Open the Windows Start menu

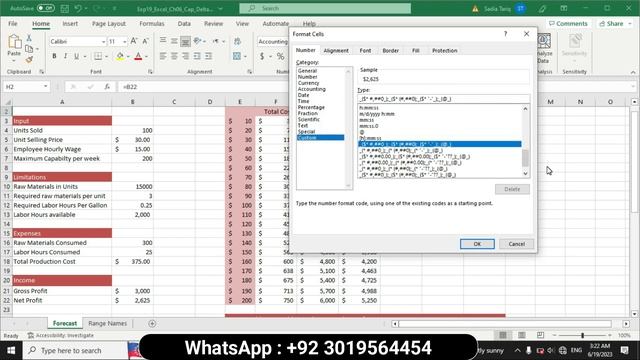point(11,350)
